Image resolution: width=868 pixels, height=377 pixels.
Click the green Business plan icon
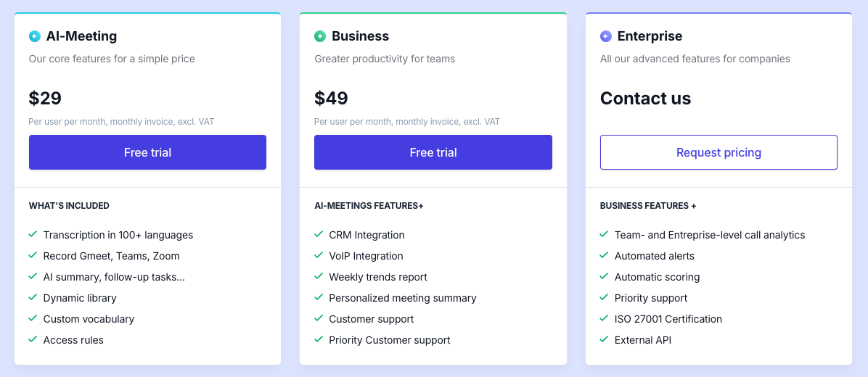tap(320, 36)
